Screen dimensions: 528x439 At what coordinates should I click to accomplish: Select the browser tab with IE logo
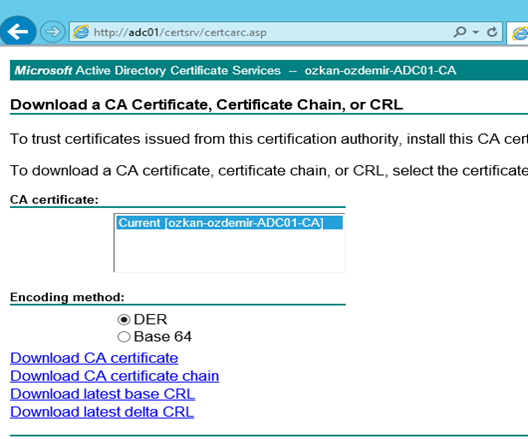click(x=518, y=33)
